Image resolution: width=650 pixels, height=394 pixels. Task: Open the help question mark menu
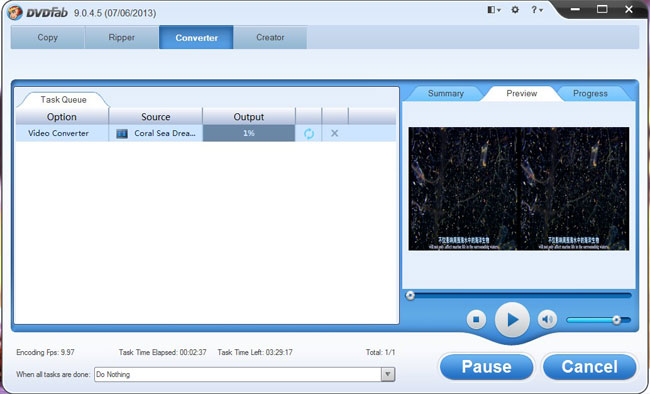click(537, 10)
